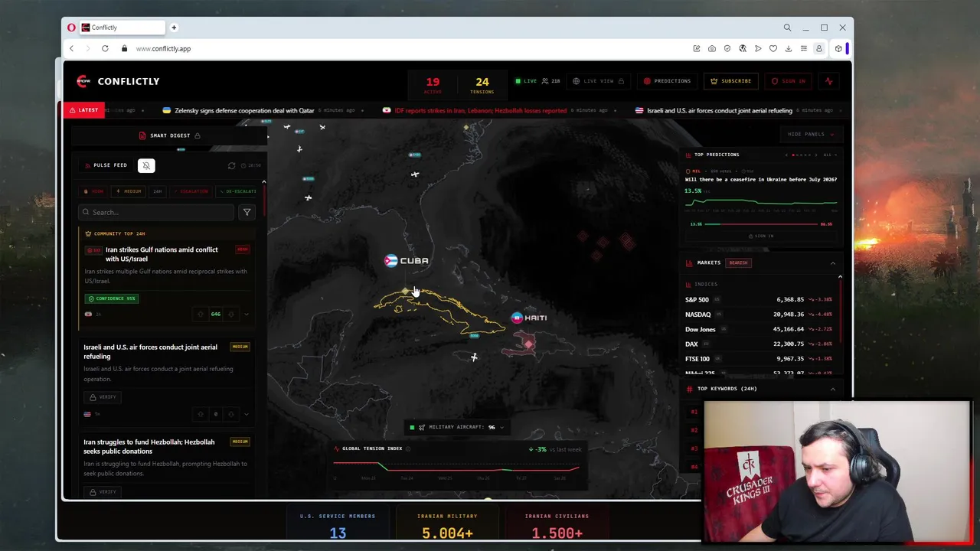
Task: Toggle the DE-ESCALATION filter chip
Action: coord(237,191)
